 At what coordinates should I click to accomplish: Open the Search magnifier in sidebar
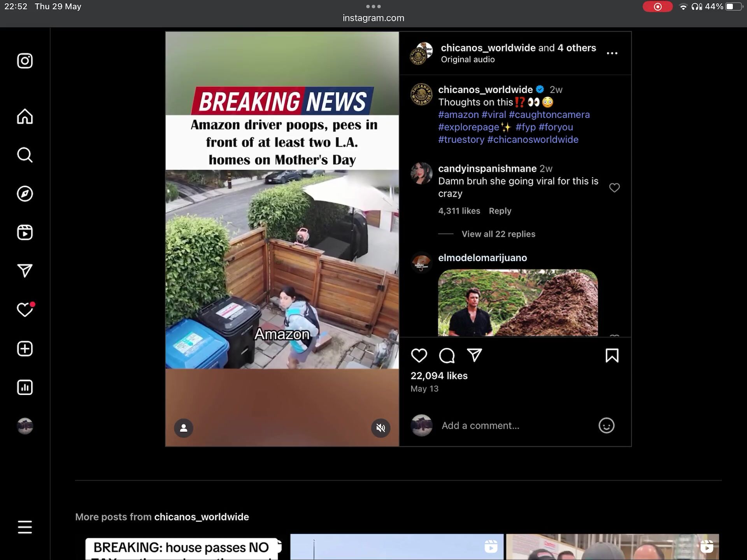click(x=25, y=155)
